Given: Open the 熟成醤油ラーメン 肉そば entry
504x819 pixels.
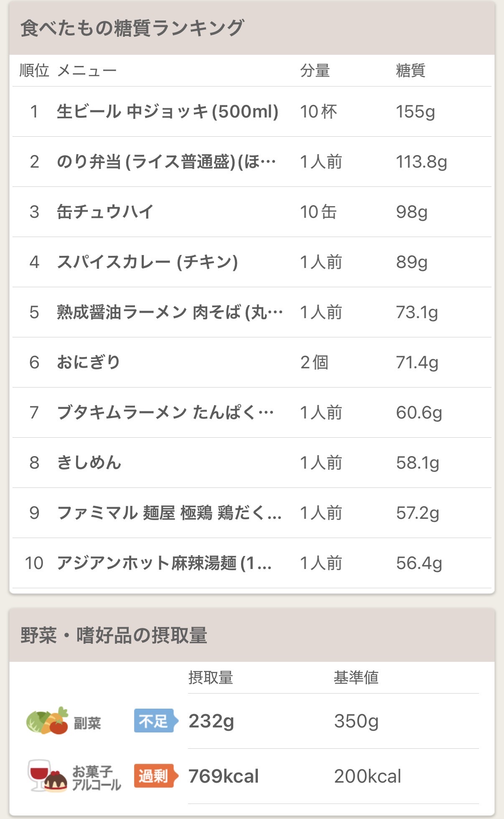Looking at the screenshot, I should coord(169,312).
